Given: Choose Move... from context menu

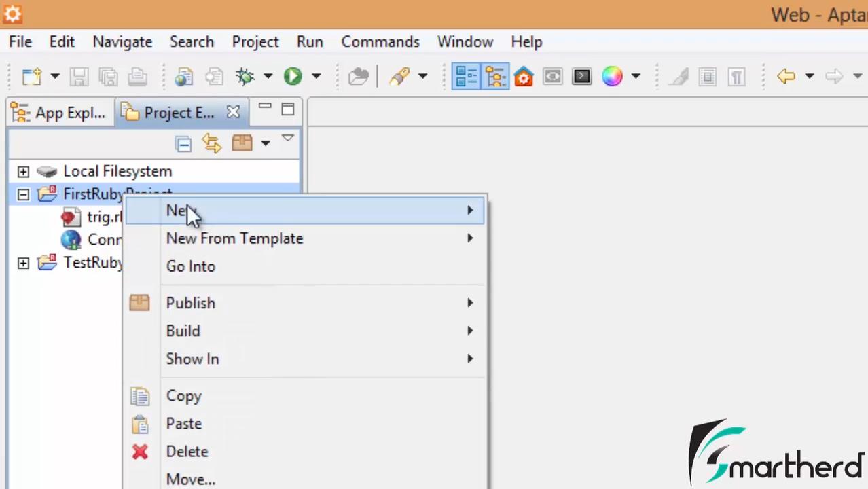Looking at the screenshot, I should click(x=305, y=479).
